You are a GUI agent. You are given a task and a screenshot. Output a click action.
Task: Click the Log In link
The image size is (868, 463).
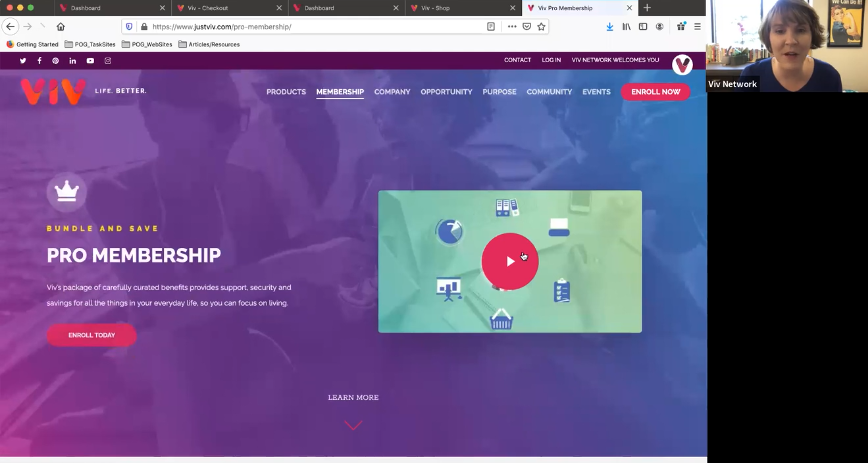point(551,60)
